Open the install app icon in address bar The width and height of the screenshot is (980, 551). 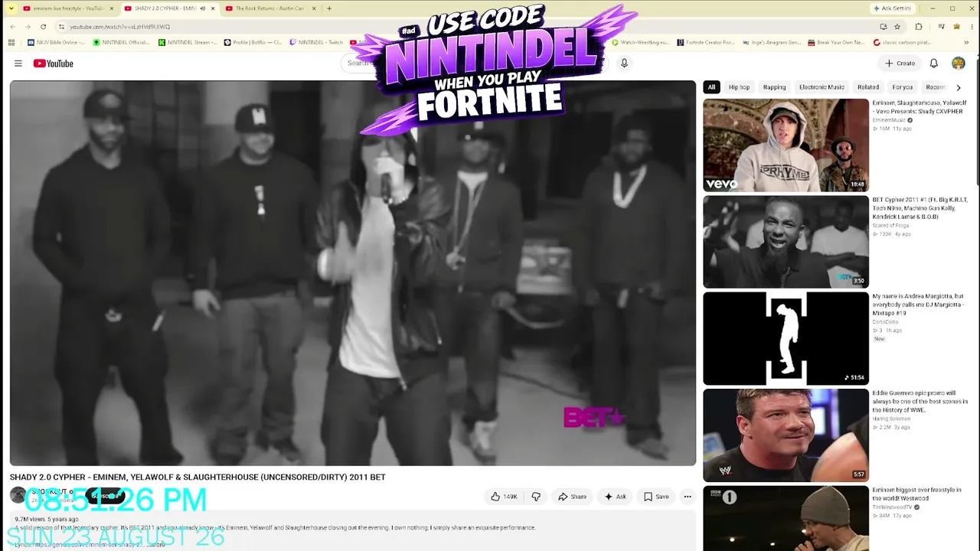[884, 27]
